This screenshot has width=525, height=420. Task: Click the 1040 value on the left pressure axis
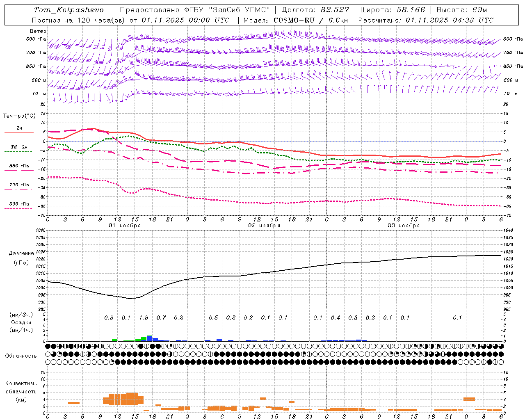(40, 231)
